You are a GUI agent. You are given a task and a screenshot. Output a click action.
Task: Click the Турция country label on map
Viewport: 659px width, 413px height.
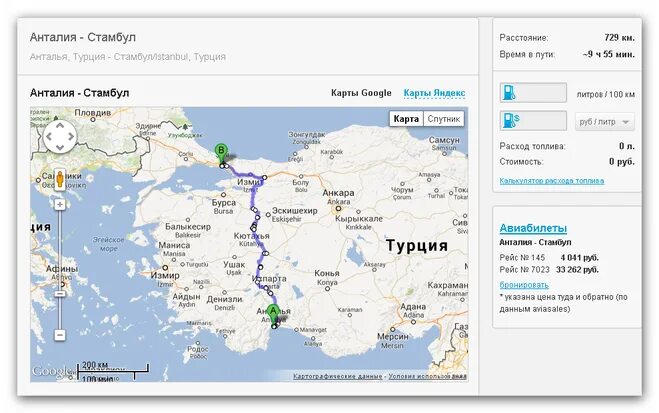pos(416,245)
